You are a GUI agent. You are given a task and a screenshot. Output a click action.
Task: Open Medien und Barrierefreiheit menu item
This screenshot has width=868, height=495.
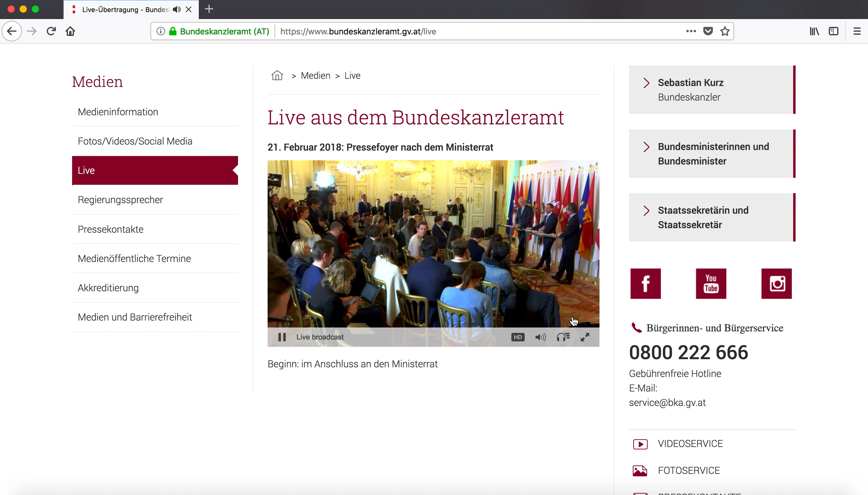coord(155,317)
